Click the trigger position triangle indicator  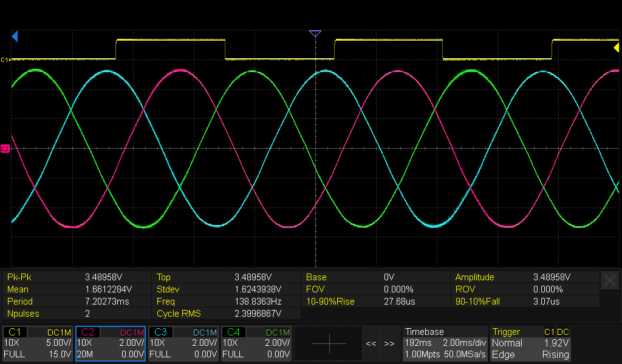click(315, 33)
